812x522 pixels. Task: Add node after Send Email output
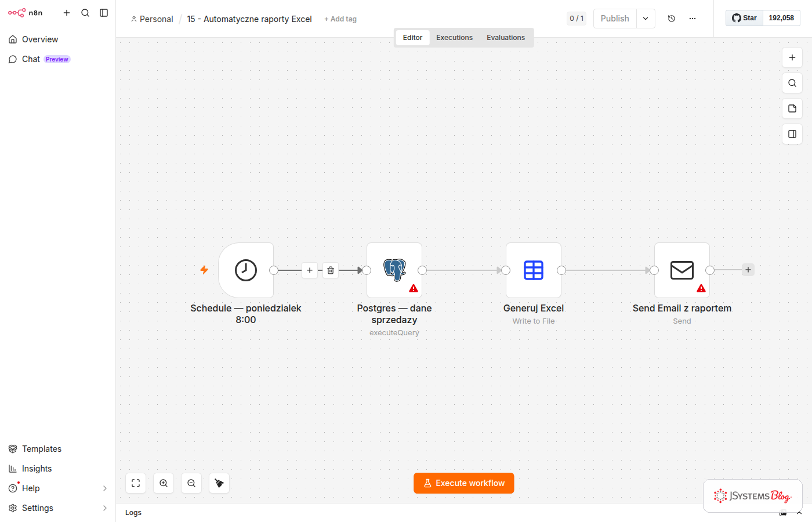click(x=748, y=270)
